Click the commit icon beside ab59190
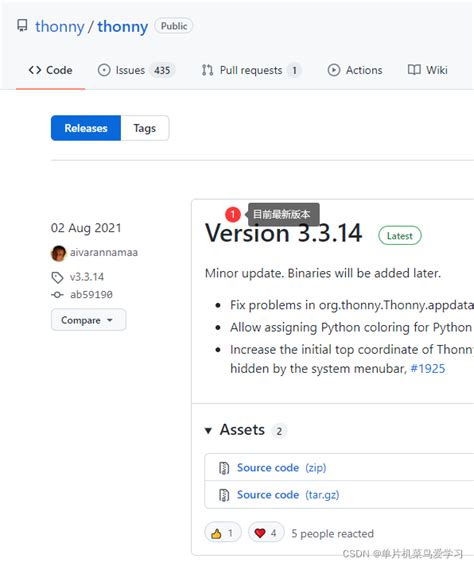The image size is (474, 566). 57,295
